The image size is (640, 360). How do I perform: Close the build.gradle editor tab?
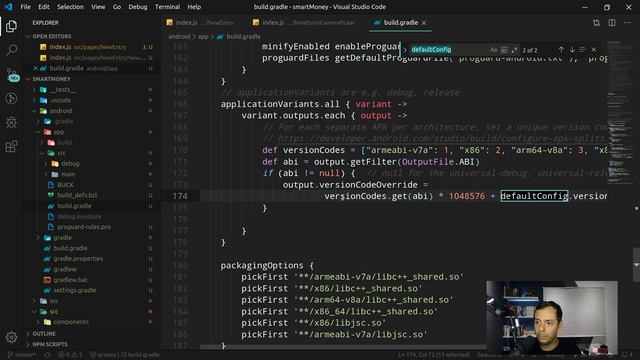[x=424, y=23]
